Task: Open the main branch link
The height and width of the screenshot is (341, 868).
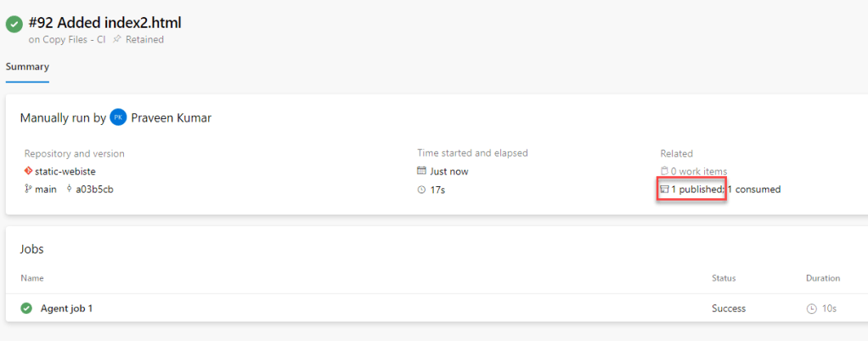Action: point(46,189)
